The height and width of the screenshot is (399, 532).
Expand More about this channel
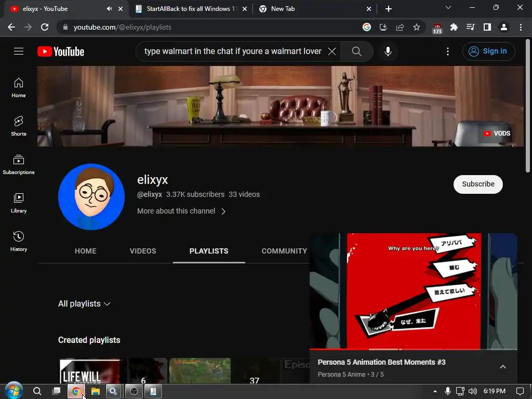click(181, 211)
